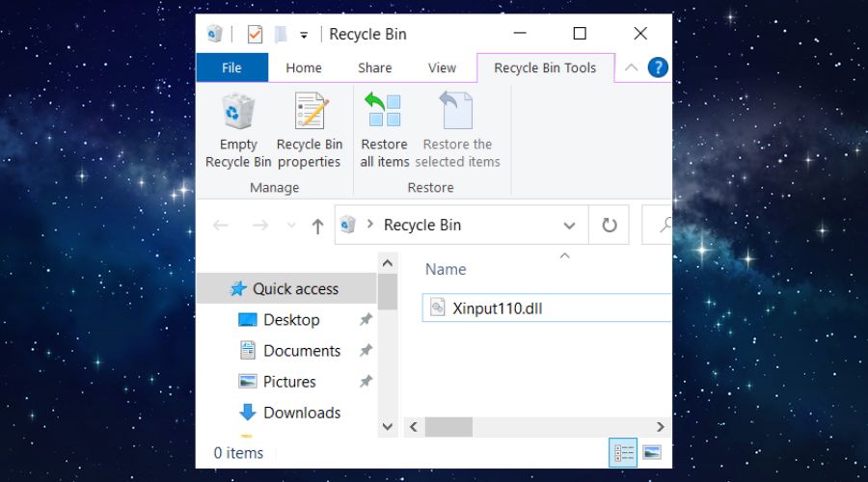
Task: Expand the address bar path chevron
Action: [x=370, y=224]
